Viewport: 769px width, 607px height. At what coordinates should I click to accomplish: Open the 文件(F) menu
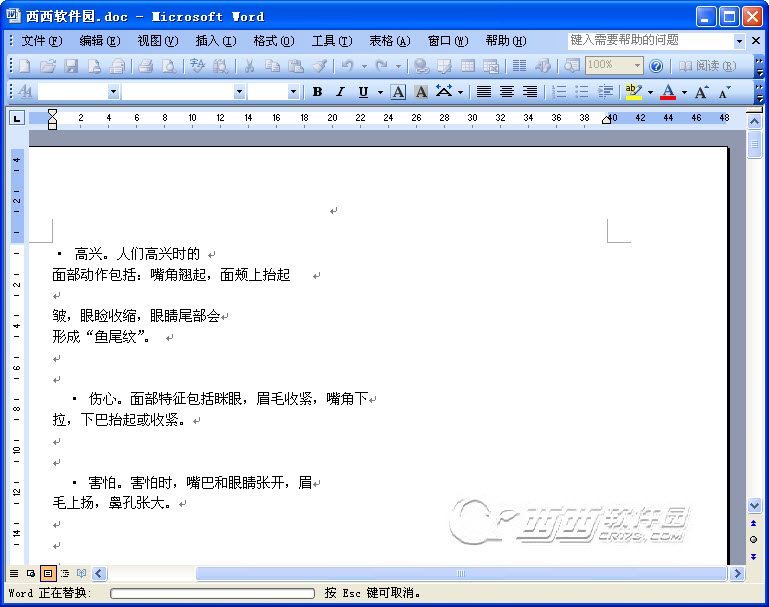pos(42,40)
